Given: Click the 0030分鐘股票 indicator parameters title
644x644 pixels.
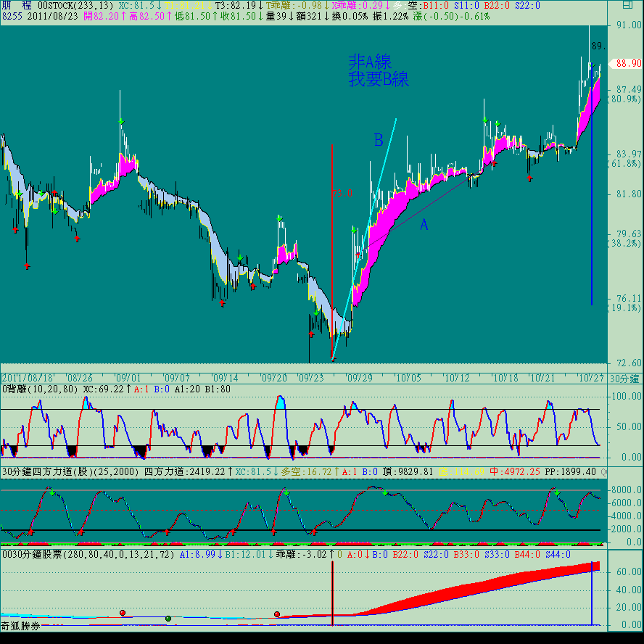Looking at the screenshot, I should coord(88,555).
